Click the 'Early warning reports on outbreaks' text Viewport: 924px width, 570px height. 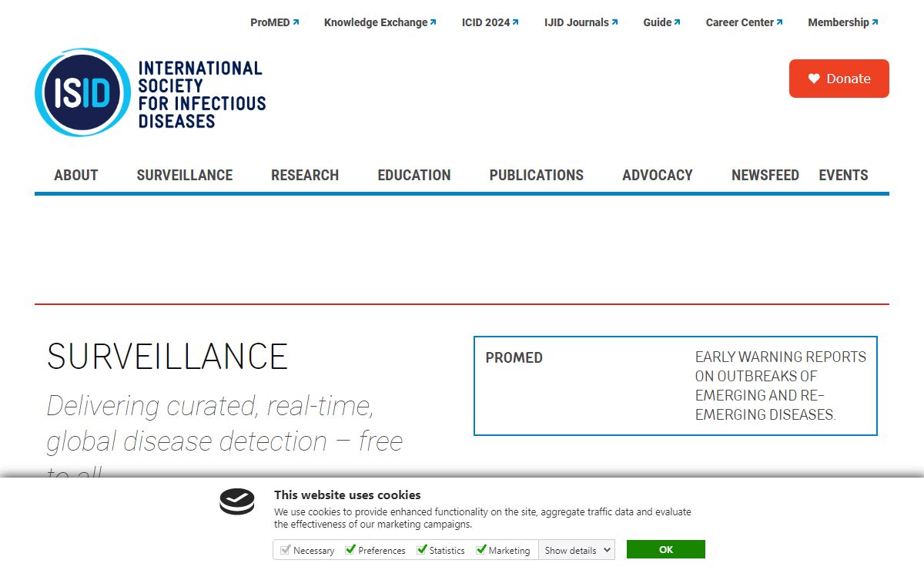tap(781, 385)
